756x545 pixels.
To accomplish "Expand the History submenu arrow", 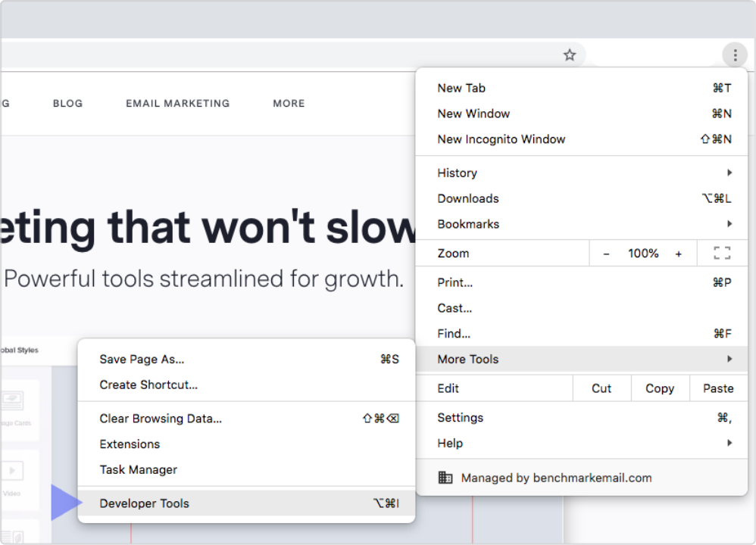I will [729, 173].
